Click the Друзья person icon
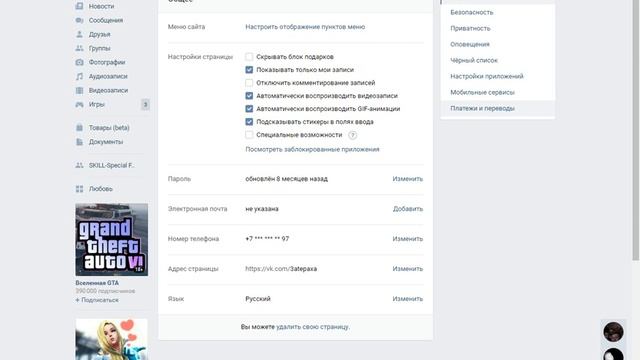 click(x=79, y=34)
